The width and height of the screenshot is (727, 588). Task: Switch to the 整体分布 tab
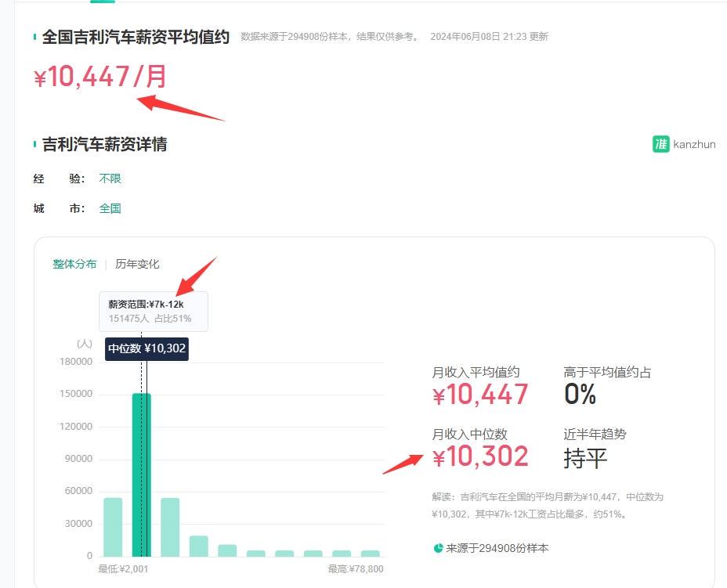(x=74, y=264)
